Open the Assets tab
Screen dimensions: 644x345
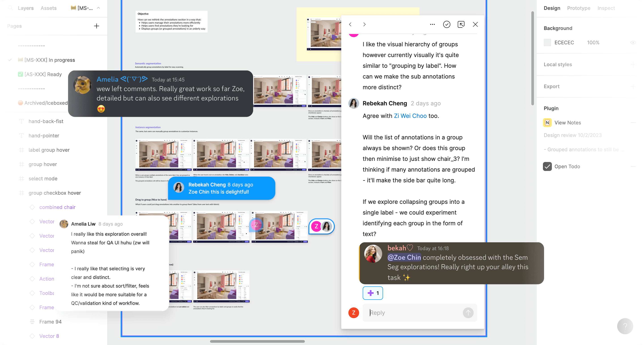(49, 8)
